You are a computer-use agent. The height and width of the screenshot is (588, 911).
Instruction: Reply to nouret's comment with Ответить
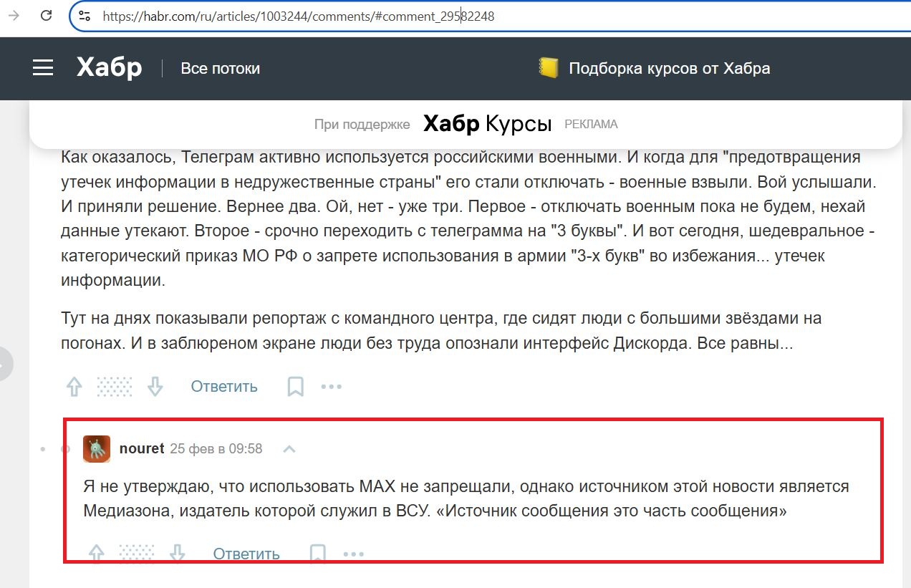[x=246, y=554]
